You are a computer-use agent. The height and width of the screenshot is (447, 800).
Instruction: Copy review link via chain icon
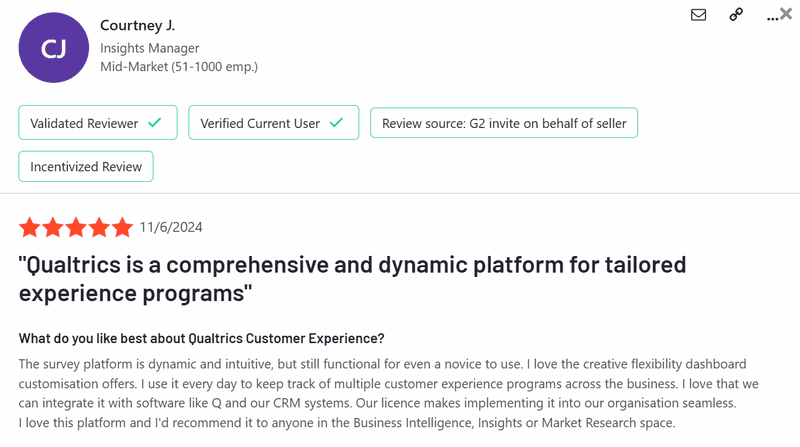click(736, 15)
